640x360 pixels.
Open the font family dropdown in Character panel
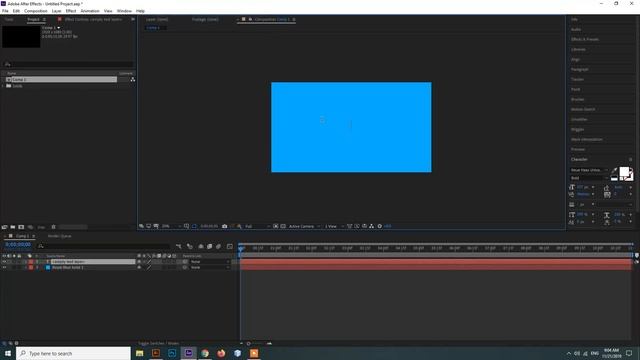589,170
